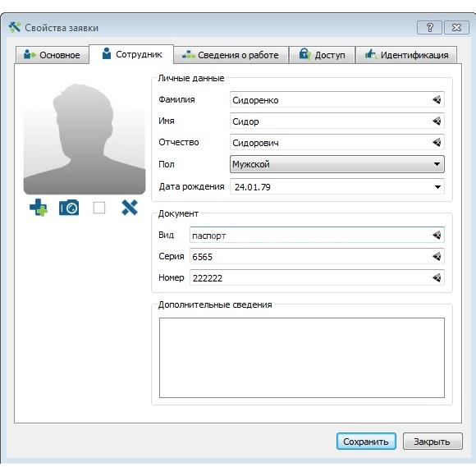This screenshot has height=476, width=476.
Task: Click the blue X delete photo icon
Action: [x=130, y=208]
